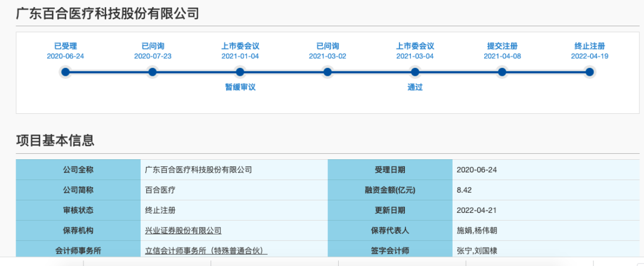Viewport: 644px width, 266px height.
Task: Click the 上市委会议 2021-03-04 timeline node
Action: [415, 72]
